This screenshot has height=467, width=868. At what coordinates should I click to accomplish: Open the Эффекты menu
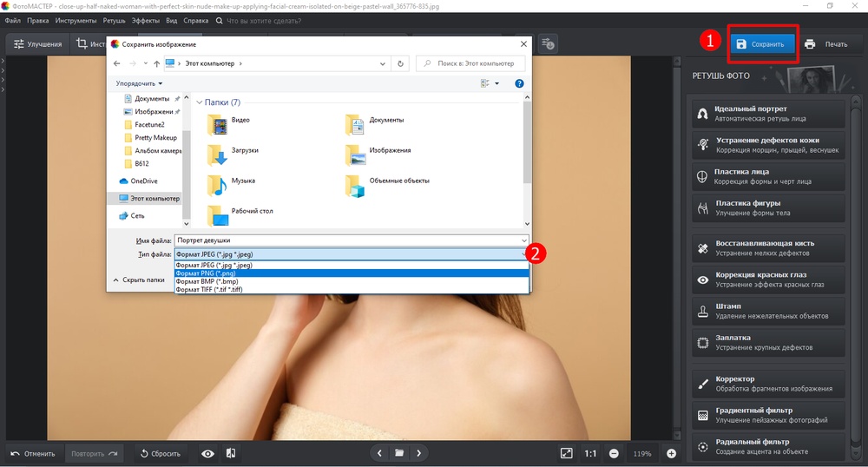click(x=145, y=19)
